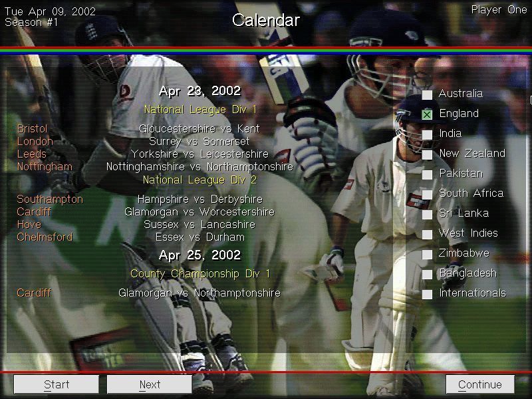Click the Nottingham venue label
The width and height of the screenshot is (532, 399).
[45, 167]
